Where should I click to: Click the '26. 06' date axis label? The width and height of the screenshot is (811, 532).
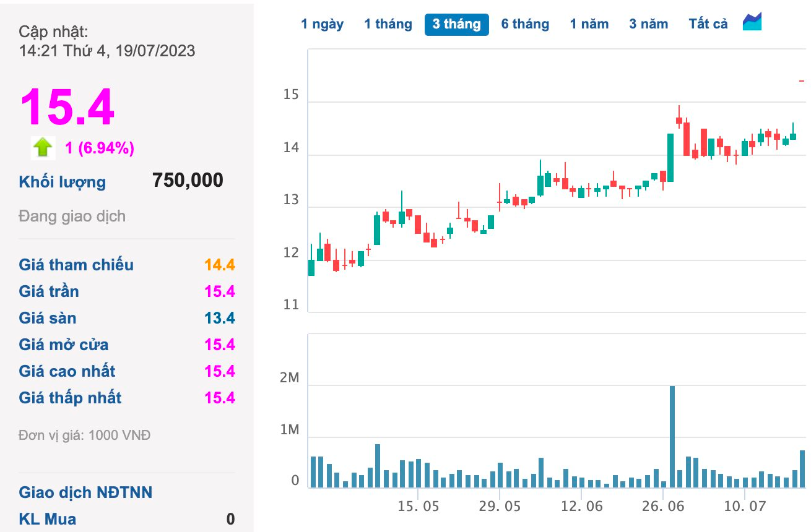point(663,506)
